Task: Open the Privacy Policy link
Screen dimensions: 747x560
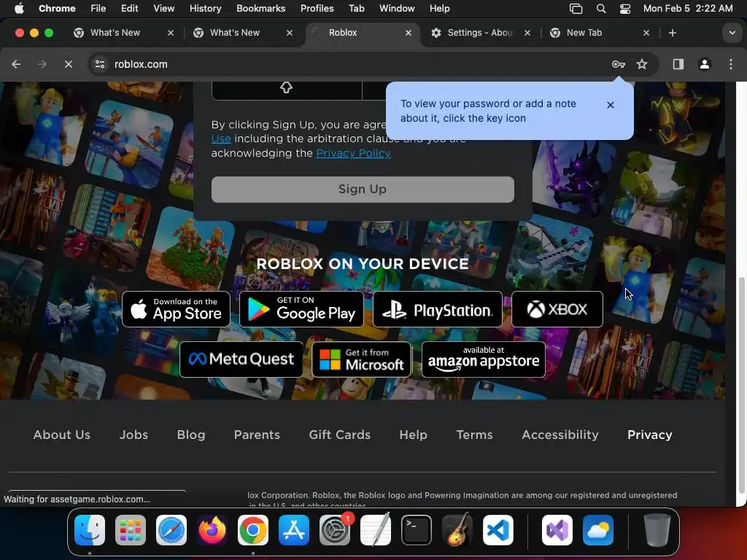Action: click(353, 153)
